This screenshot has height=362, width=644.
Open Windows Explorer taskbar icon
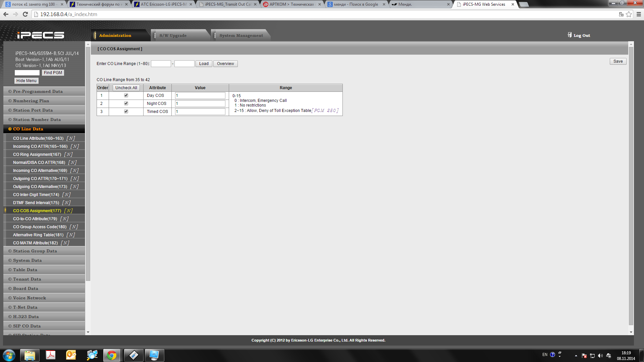click(x=30, y=355)
